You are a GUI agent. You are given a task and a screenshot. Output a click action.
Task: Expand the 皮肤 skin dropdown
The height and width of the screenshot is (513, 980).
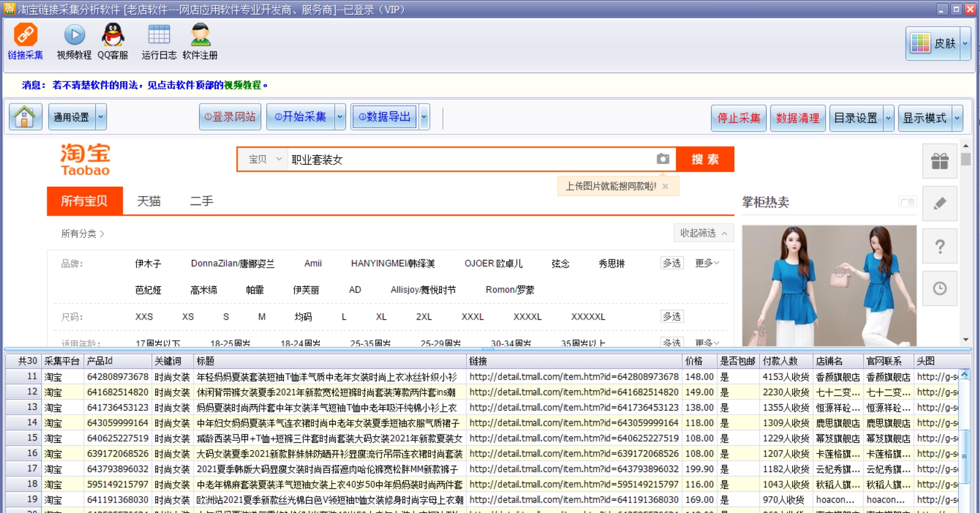(x=965, y=43)
